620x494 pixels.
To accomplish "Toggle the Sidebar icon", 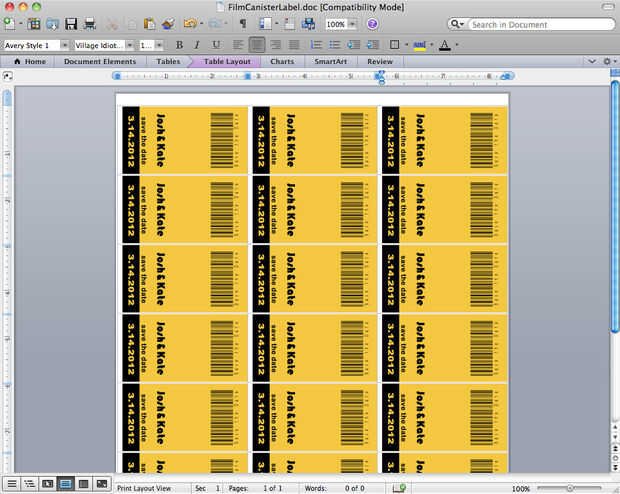I will [265, 24].
